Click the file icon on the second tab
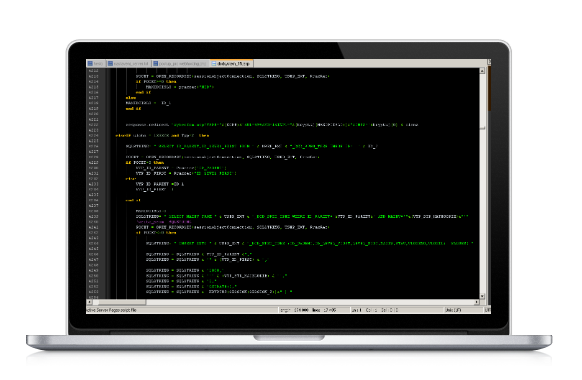 click(110, 63)
